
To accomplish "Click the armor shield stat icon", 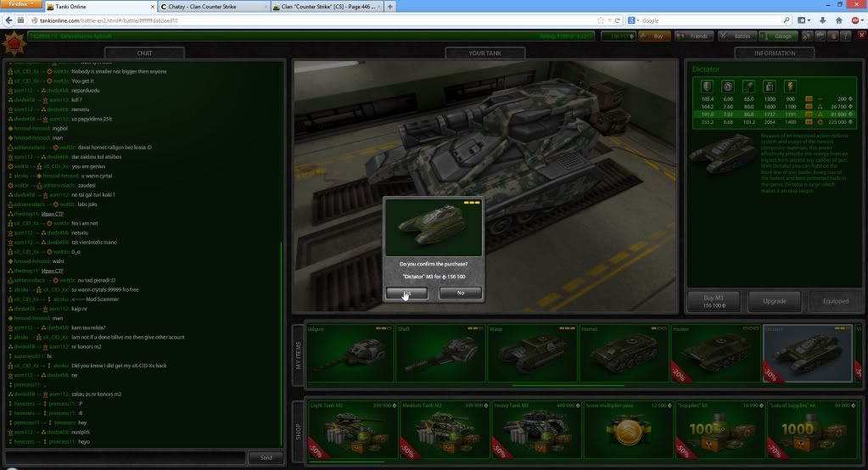I will click(707, 87).
